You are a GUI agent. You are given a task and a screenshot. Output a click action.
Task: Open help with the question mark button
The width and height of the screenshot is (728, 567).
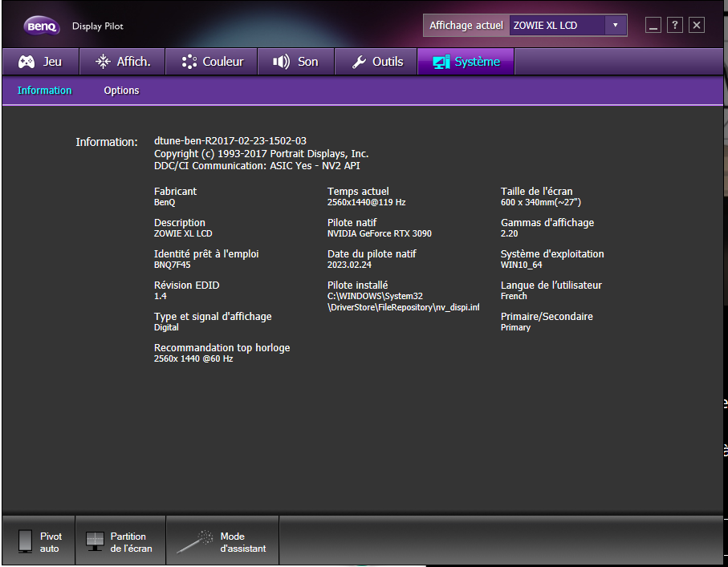click(x=674, y=25)
